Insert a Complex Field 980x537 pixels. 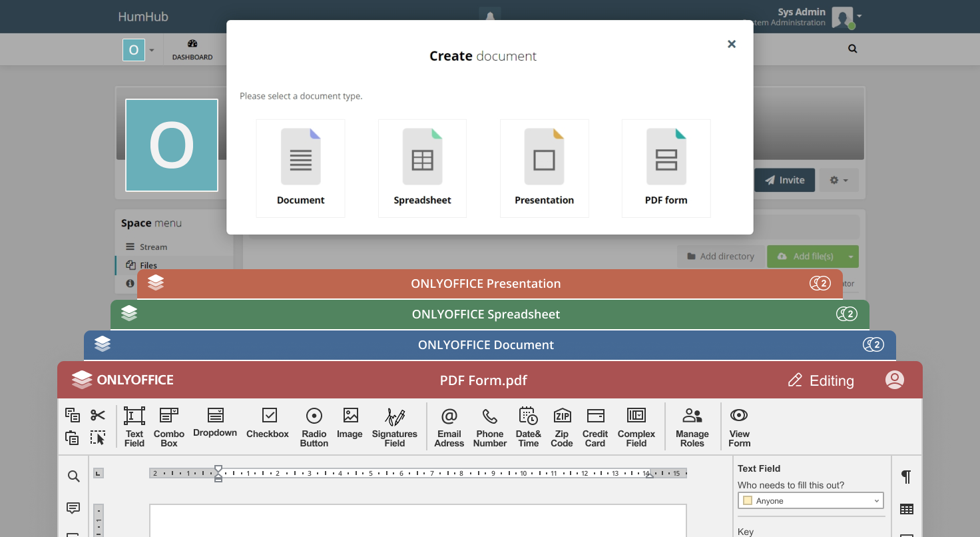pos(636,427)
